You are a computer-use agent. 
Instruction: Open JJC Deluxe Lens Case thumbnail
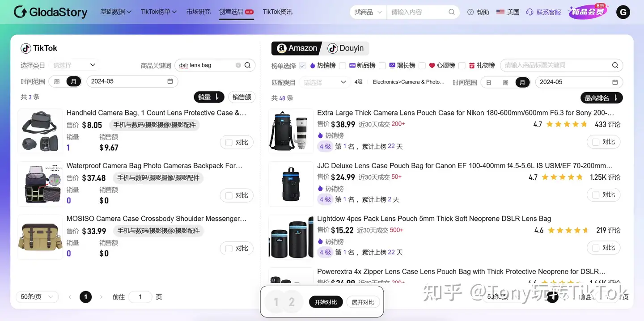[291, 184]
